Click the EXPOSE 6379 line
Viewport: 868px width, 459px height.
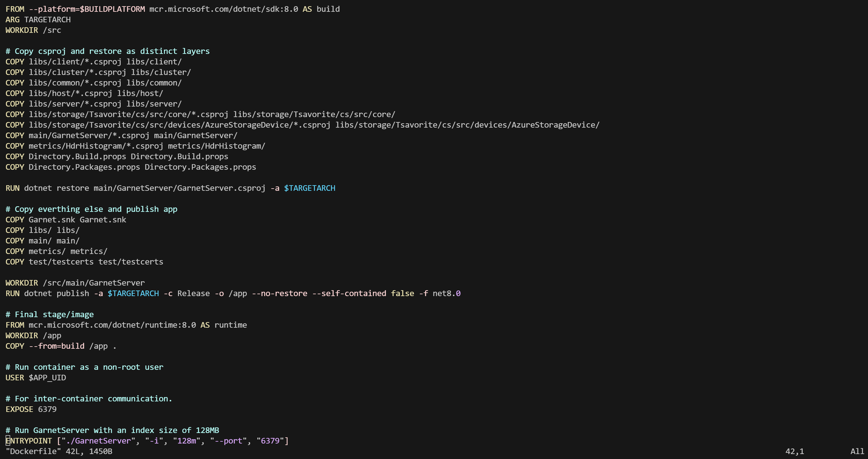(31, 409)
